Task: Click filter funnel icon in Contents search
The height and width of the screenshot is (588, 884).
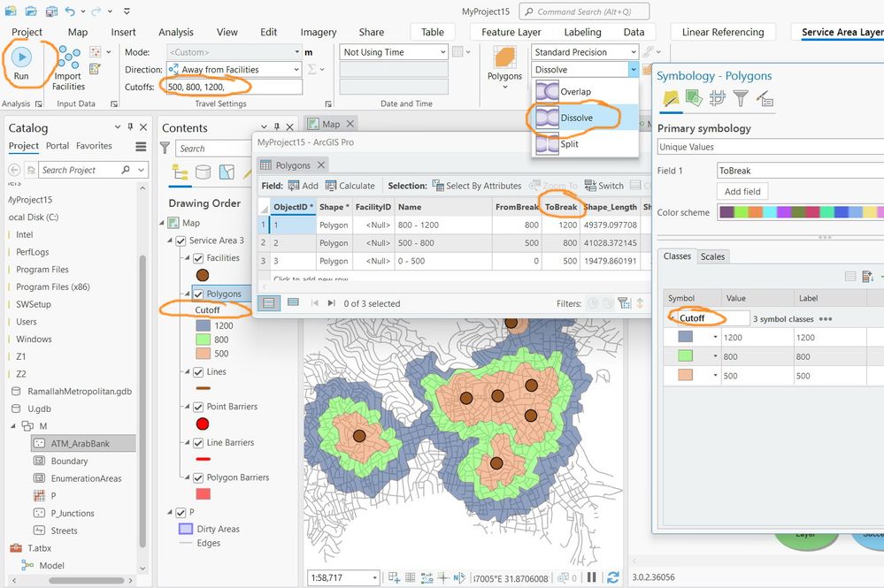Action: (x=165, y=149)
